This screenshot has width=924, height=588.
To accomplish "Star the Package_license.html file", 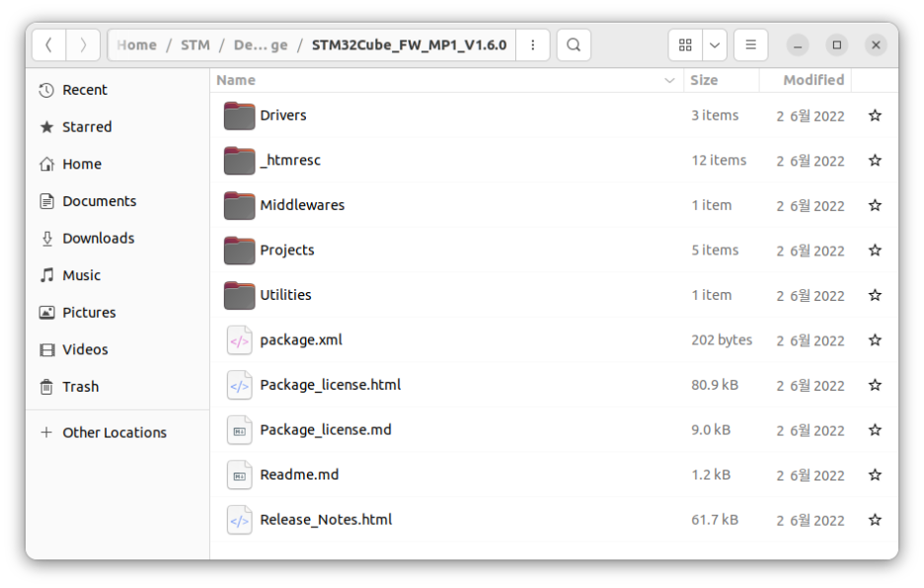I will pyautogui.click(x=875, y=385).
